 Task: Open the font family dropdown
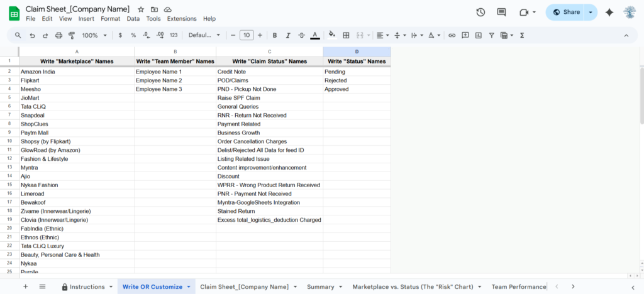tap(204, 35)
